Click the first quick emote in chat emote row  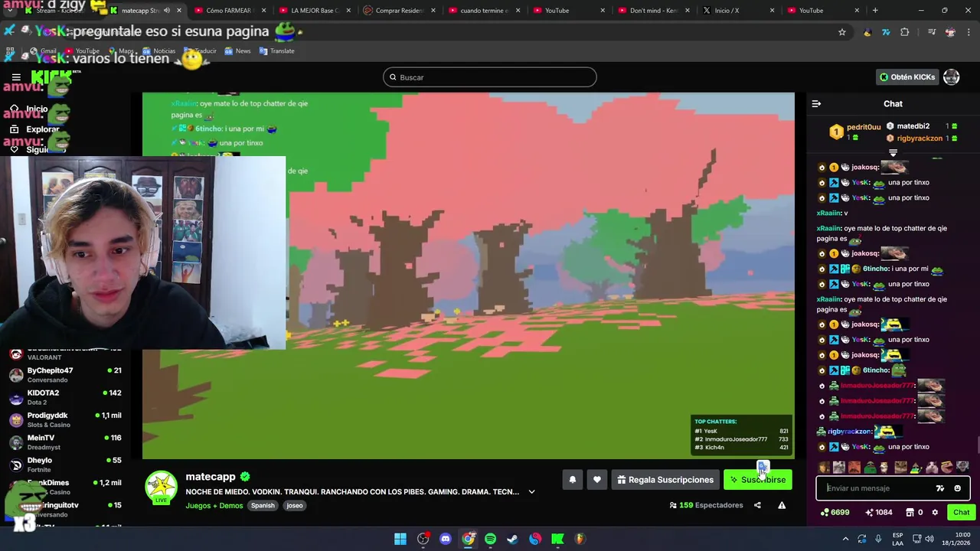pyautogui.click(x=824, y=467)
